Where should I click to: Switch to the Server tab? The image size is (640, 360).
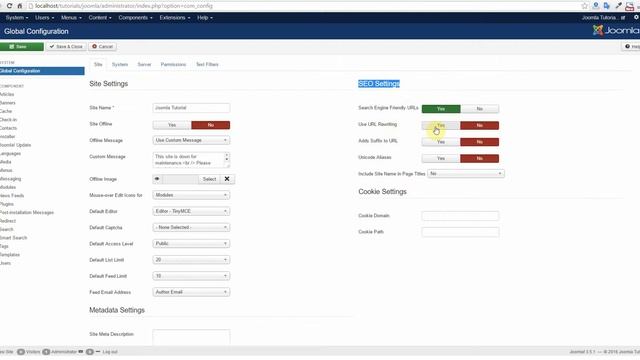coord(144,64)
